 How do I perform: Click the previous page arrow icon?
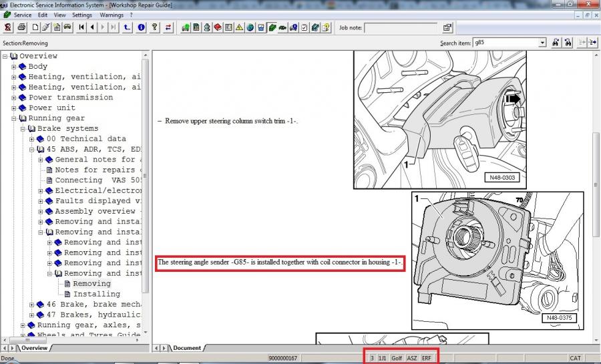click(92, 27)
